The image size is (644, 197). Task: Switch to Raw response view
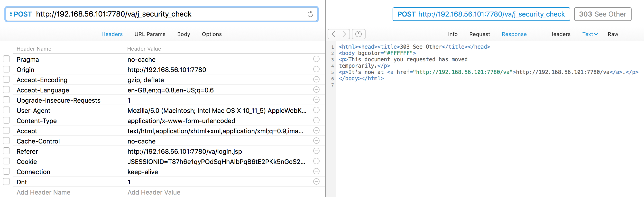[613, 34]
